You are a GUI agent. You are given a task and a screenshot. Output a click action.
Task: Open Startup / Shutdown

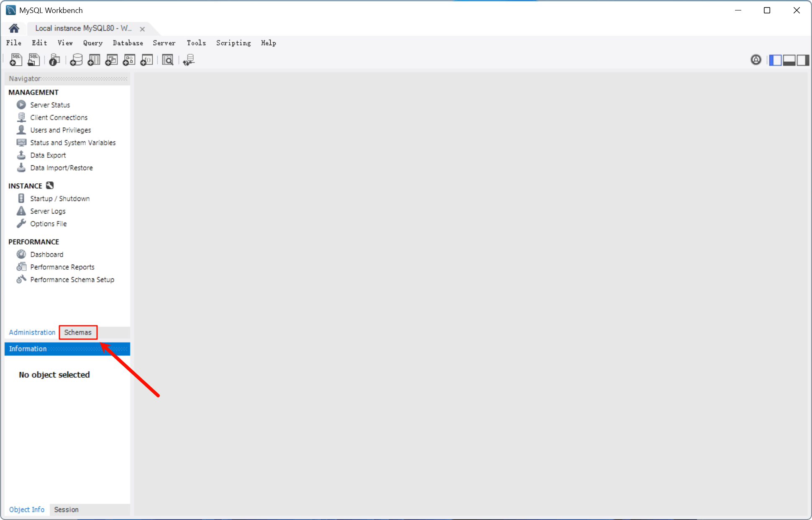coord(60,198)
